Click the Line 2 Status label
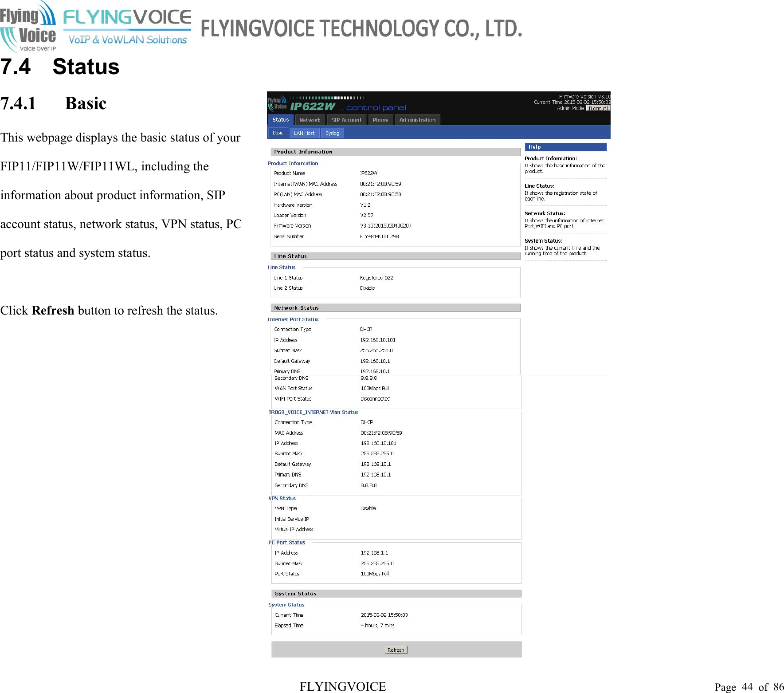784x693 pixels. [x=288, y=288]
